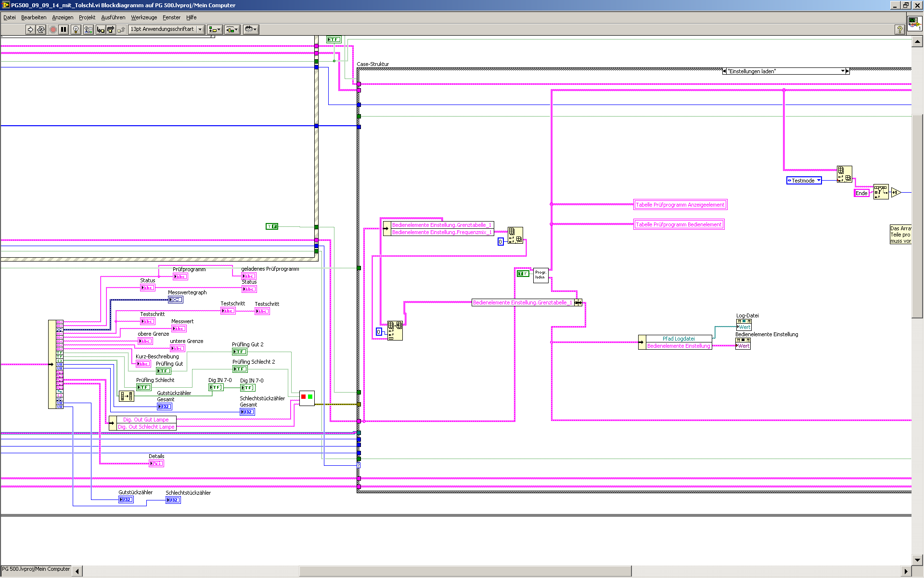Open the Werkzeuge menu
924x578 pixels.
click(x=144, y=17)
